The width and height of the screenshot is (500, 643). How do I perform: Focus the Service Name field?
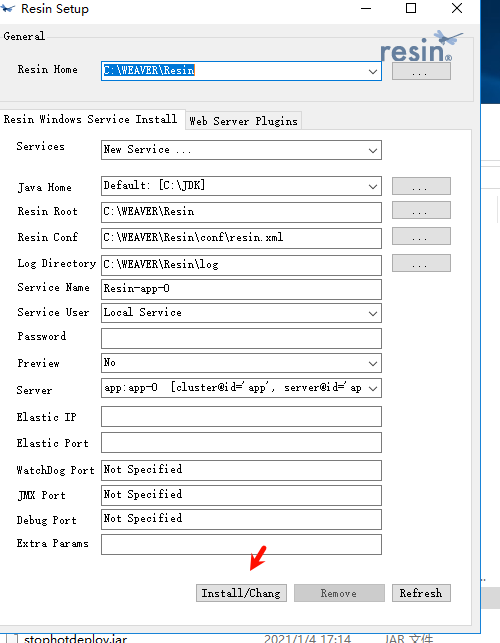pos(241,290)
